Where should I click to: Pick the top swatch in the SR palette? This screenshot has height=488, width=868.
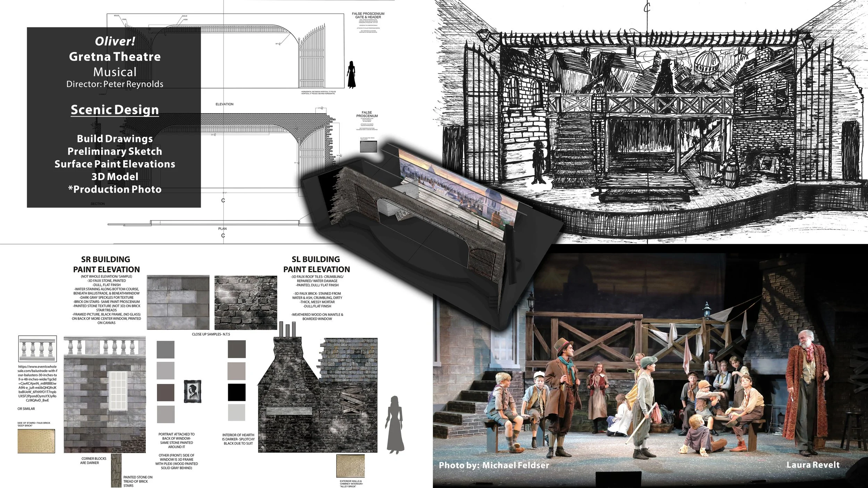coord(166,349)
